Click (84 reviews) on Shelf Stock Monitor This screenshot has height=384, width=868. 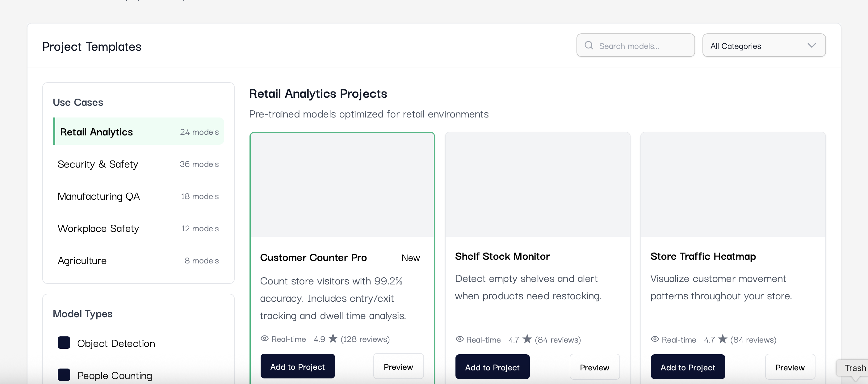[558, 339]
